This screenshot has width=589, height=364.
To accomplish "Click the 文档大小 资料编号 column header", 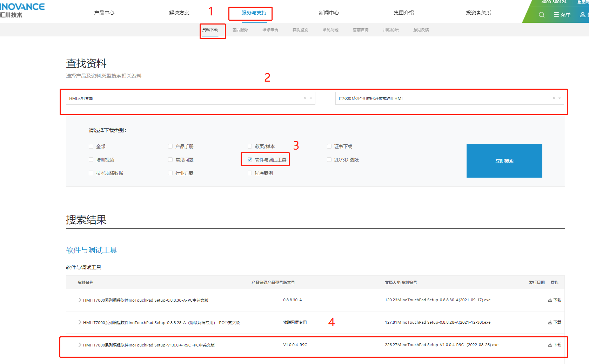I will click(x=401, y=282).
